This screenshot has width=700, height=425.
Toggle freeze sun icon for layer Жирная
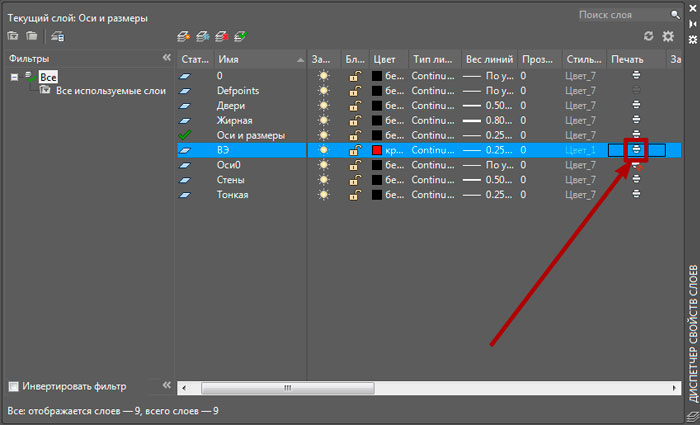(324, 121)
